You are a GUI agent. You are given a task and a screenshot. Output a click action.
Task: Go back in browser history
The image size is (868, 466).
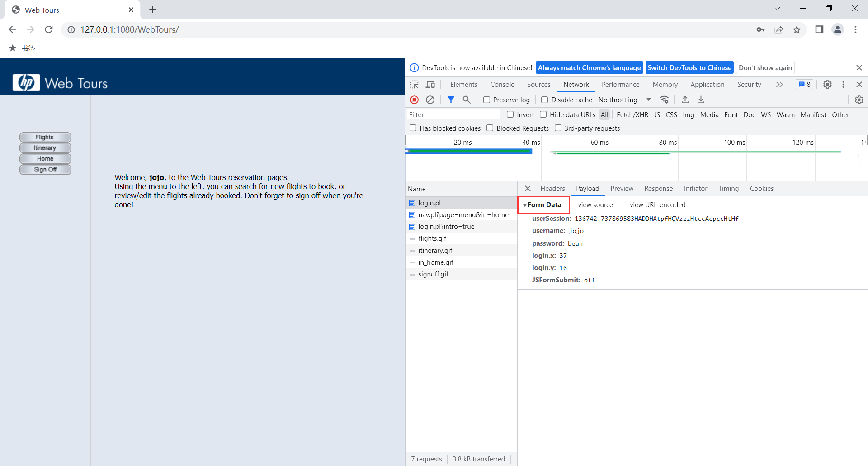coord(12,29)
